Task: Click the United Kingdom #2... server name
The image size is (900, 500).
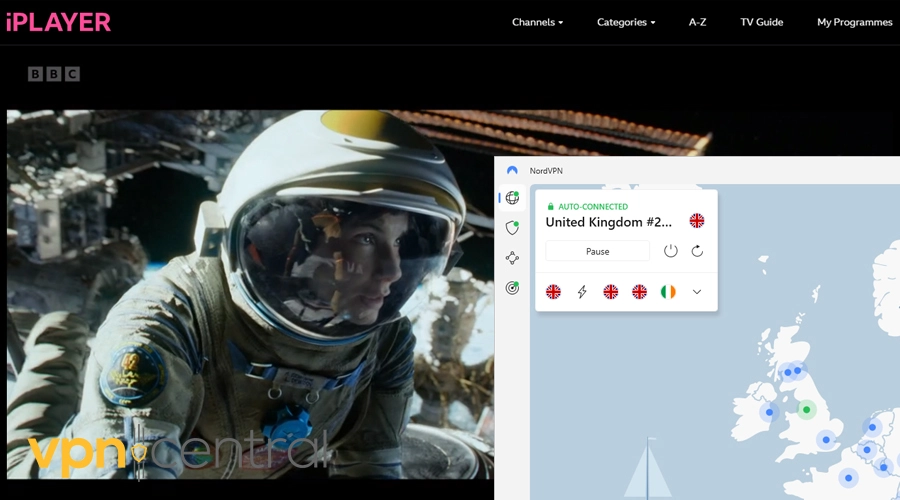Action: coord(608,222)
